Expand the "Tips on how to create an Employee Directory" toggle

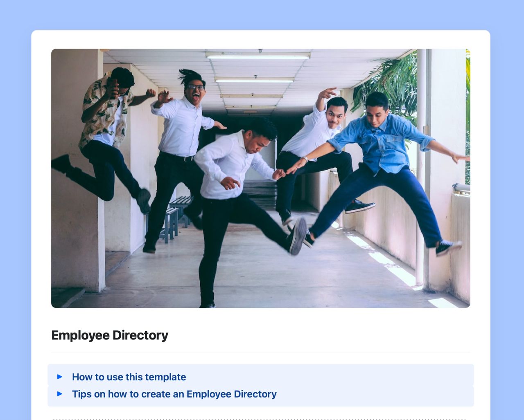174,394
